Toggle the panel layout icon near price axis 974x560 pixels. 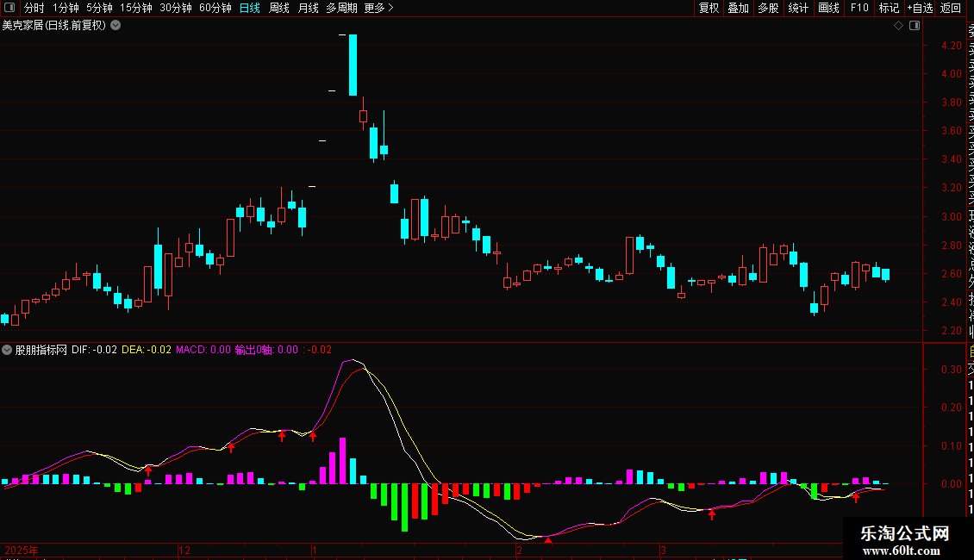click(915, 26)
